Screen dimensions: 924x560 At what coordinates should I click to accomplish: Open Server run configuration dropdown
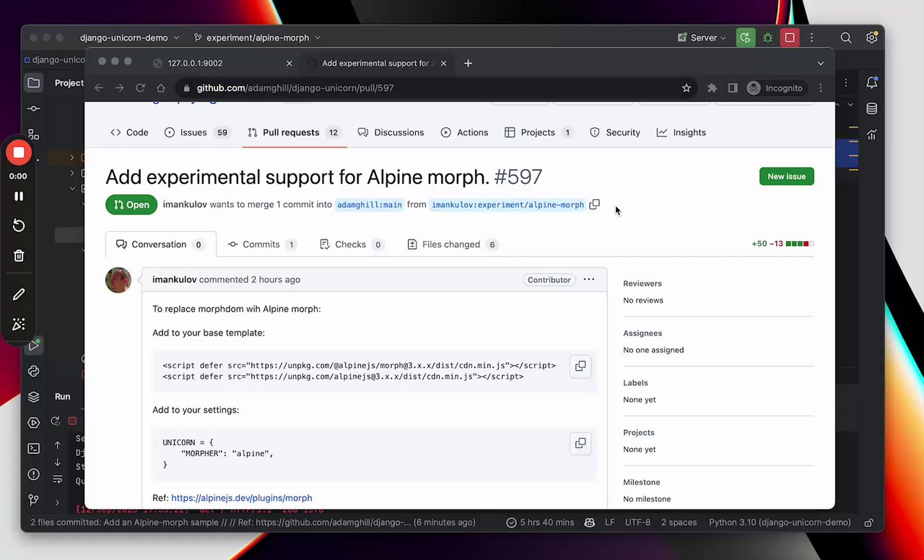pyautogui.click(x=702, y=38)
